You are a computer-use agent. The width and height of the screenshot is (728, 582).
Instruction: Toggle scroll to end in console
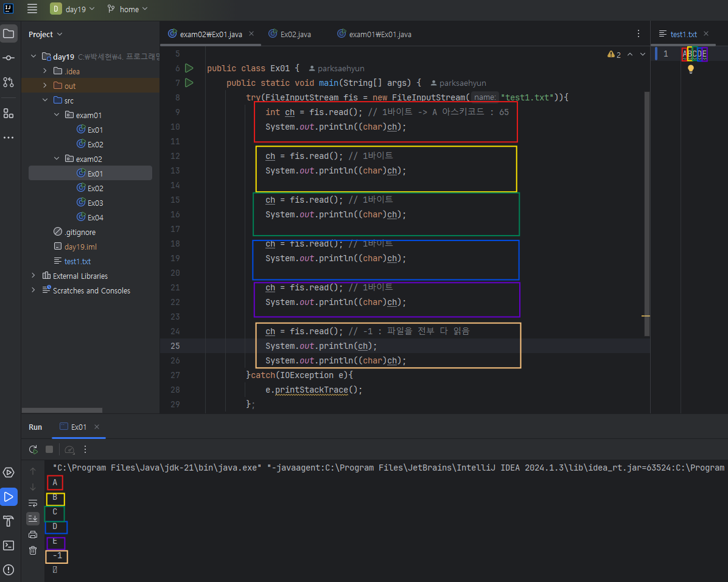point(33,519)
